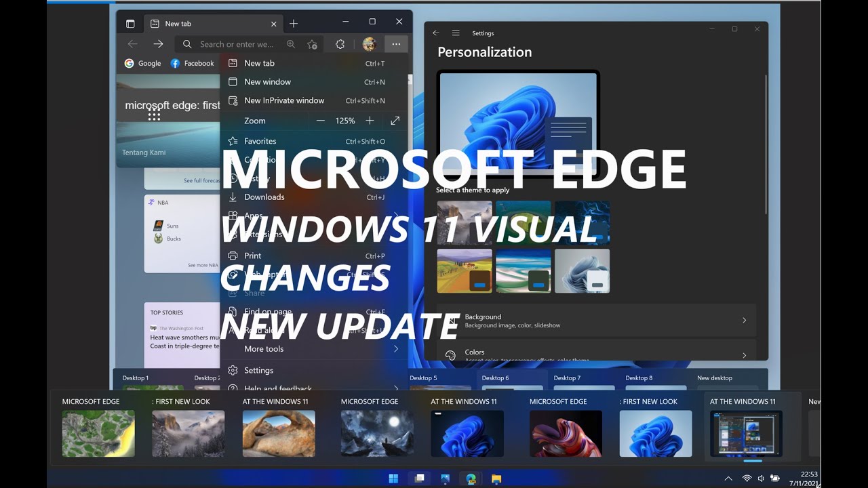This screenshot has height=488, width=868.
Task: Open Edge Settings and more ellipsis
Action: click(x=396, y=44)
